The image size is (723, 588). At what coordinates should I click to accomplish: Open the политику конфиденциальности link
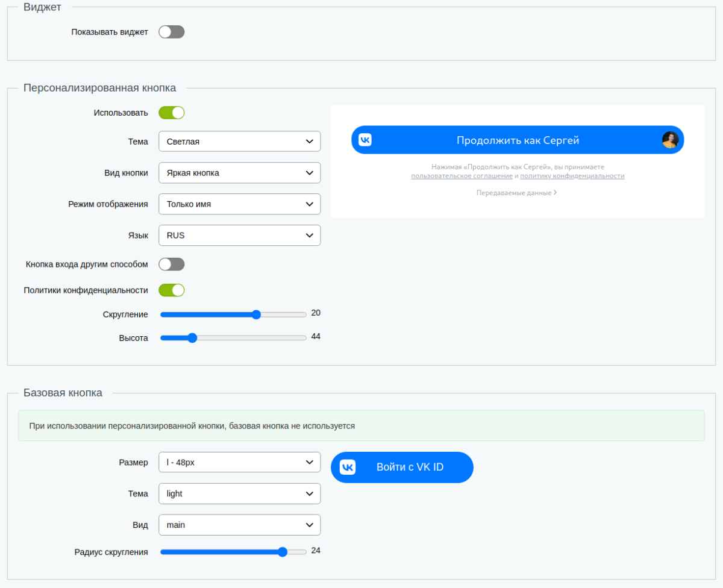pyautogui.click(x=572, y=175)
